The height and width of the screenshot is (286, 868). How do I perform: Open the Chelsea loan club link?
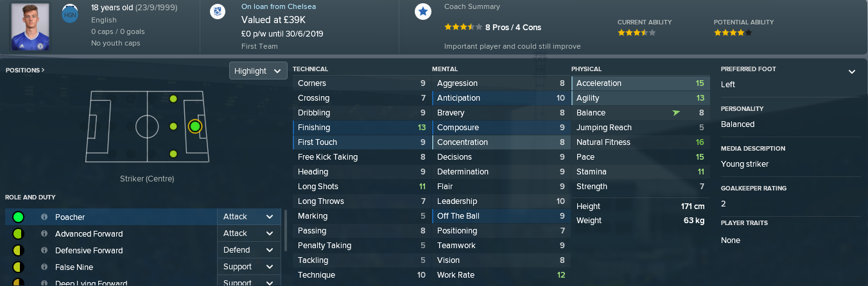point(279,6)
